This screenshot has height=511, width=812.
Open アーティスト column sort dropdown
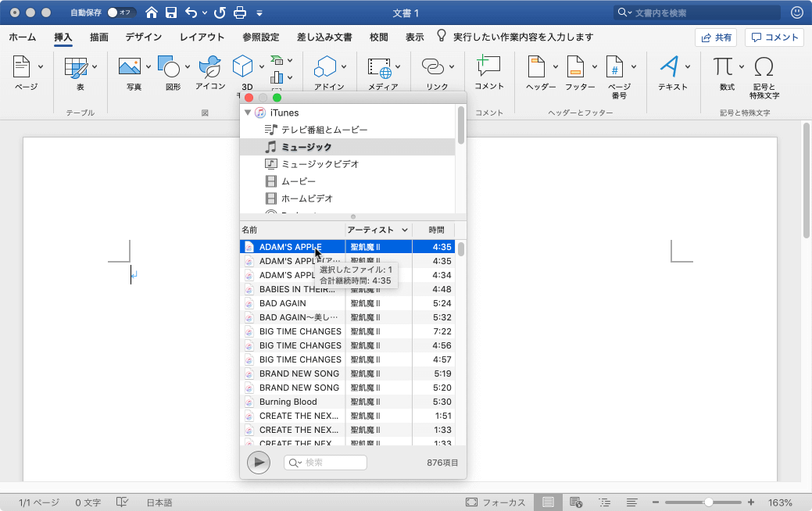point(405,230)
